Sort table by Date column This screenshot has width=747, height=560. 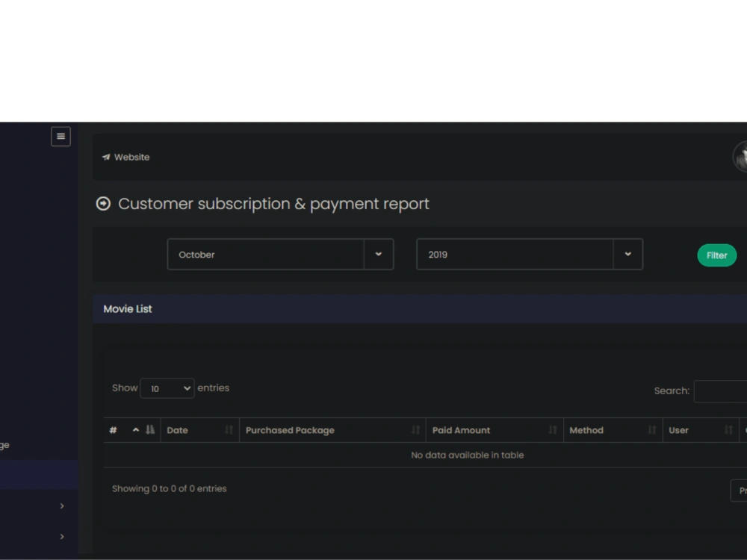[200, 430]
